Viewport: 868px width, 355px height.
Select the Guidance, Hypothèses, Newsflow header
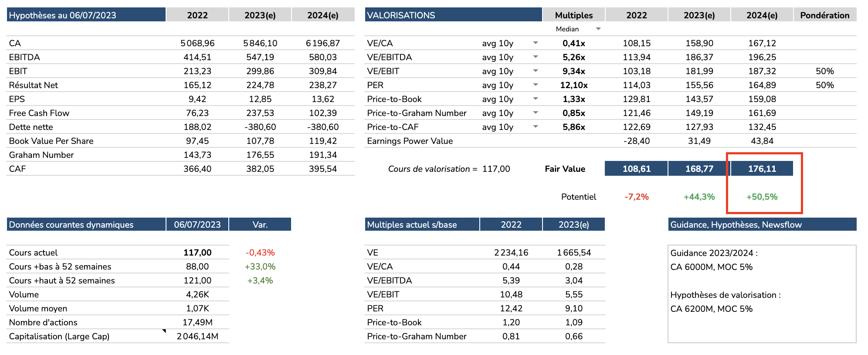[x=762, y=225]
